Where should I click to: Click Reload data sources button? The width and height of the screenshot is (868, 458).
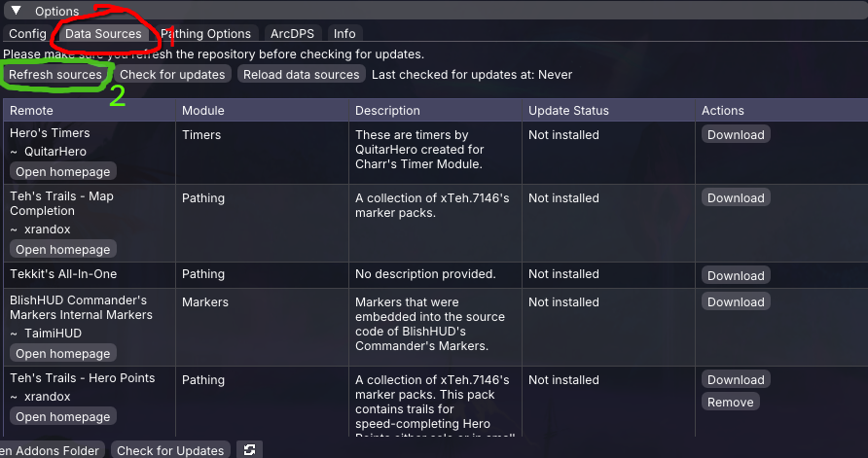coord(301,74)
